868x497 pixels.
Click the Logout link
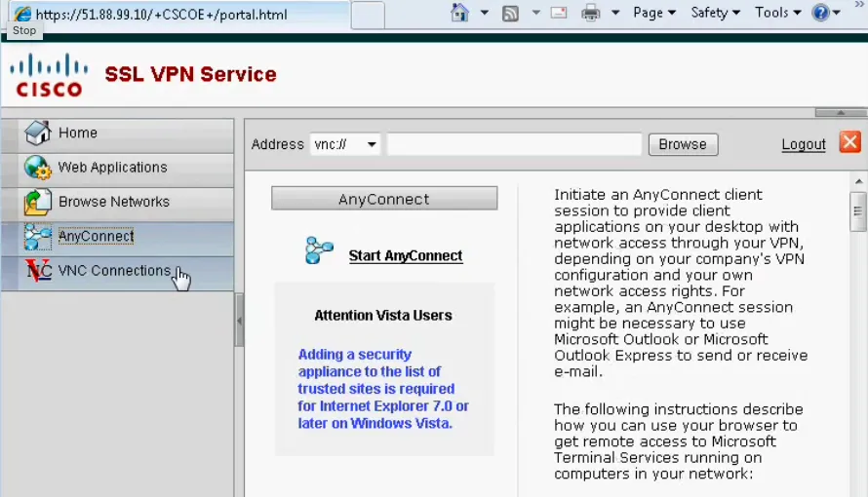[804, 145]
